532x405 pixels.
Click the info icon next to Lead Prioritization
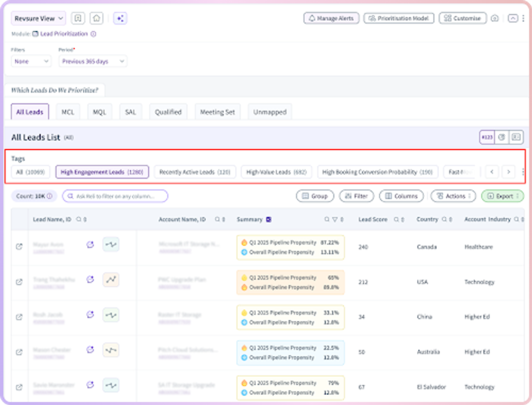[x=93, y=34]
